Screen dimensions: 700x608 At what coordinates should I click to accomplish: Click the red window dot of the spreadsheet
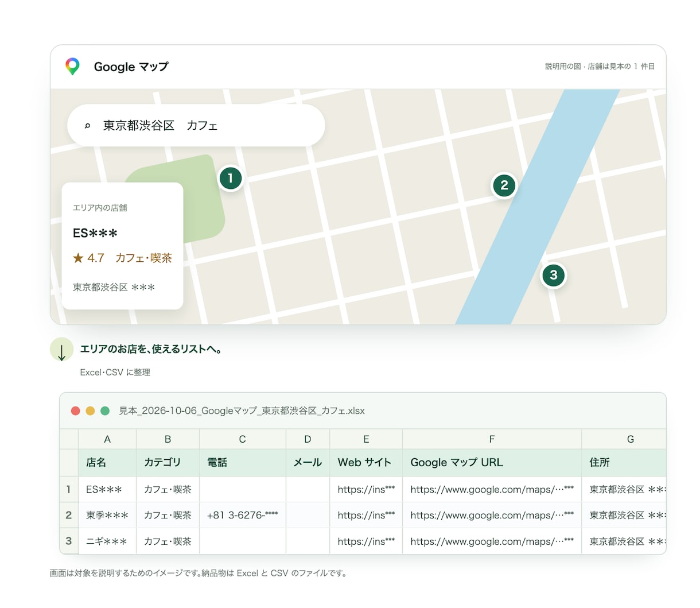click(x=75, y=411)
